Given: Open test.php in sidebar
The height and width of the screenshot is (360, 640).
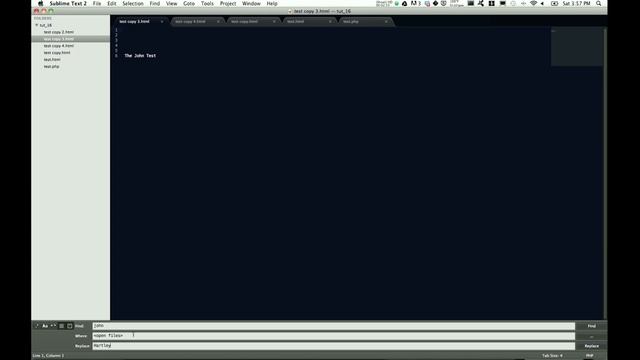Looking at the screenshot, I should tap(51, 67).
